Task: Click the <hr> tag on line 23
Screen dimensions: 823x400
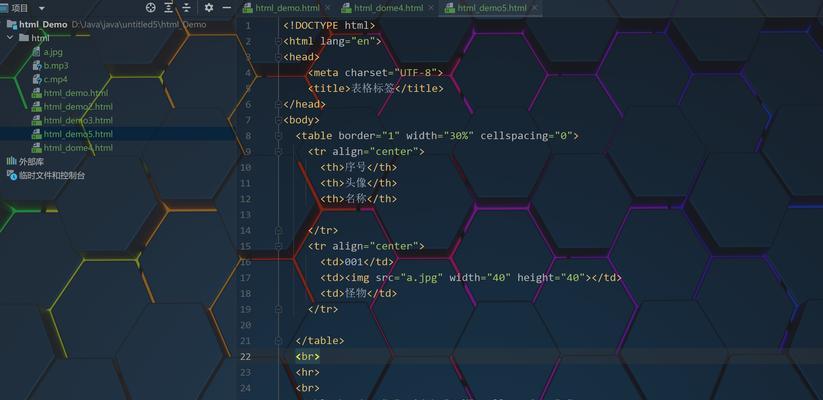Action: (308, 372)
